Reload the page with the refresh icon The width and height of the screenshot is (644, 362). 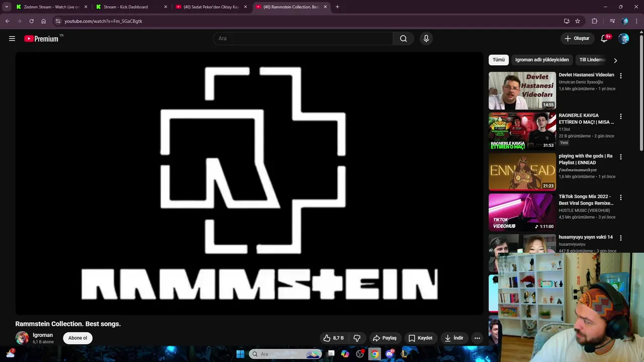point(31,21)
